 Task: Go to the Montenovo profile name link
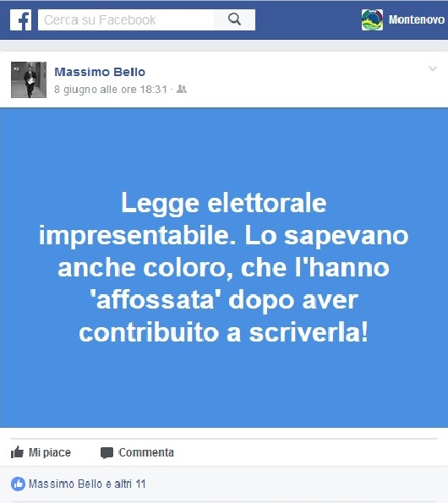point(416,20)
